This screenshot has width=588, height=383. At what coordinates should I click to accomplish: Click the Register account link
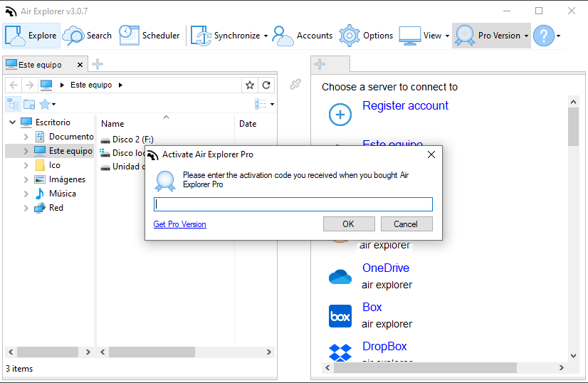(x=405, y=106)
